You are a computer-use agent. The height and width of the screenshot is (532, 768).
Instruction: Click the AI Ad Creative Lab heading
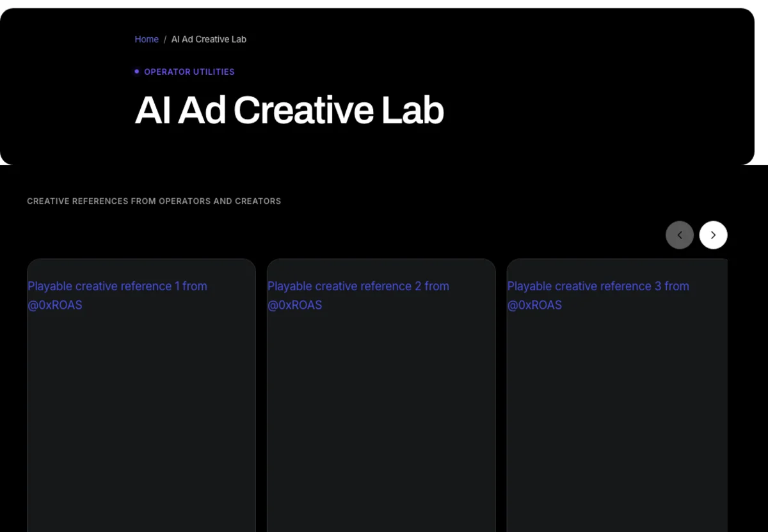point(289,111)
